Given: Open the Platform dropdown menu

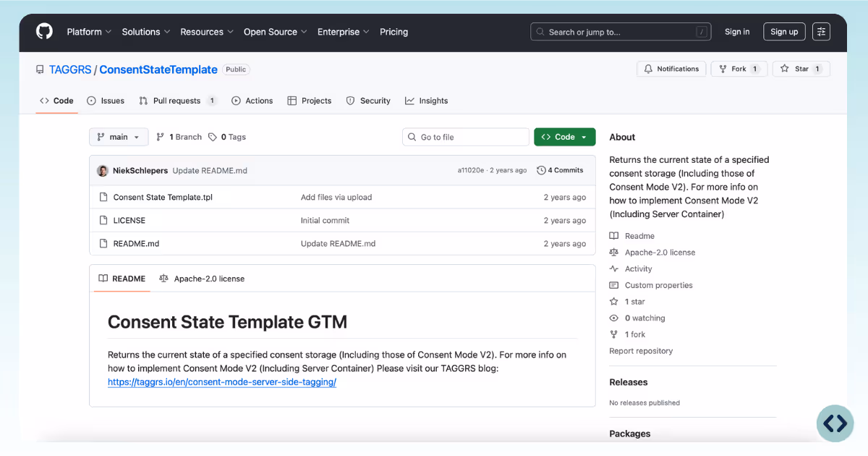Looking at the screenshot, I should pyautogui.click(x=89, y=32).
